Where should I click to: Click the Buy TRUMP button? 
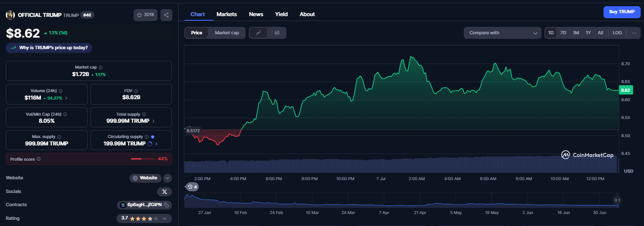(622, 12)
